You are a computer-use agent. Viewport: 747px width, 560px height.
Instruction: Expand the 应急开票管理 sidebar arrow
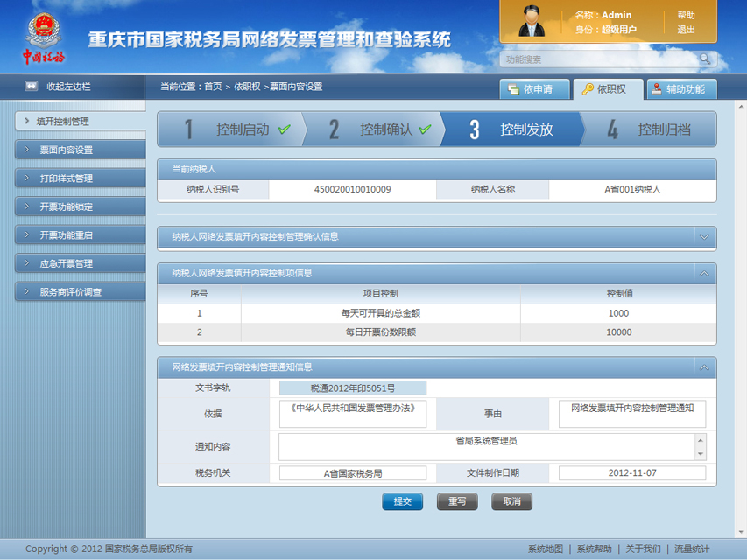point(27,263)
